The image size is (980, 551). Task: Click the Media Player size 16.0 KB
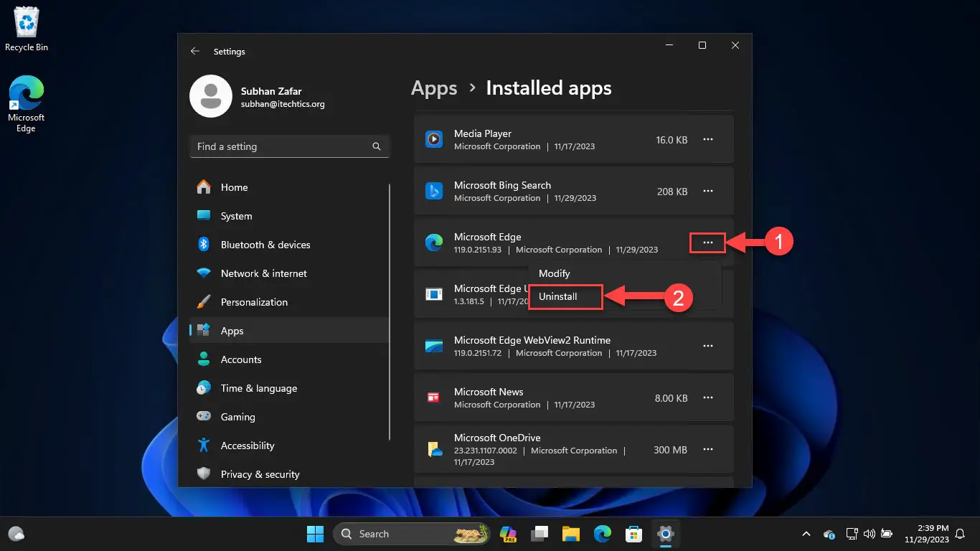(x=672, y=140)
